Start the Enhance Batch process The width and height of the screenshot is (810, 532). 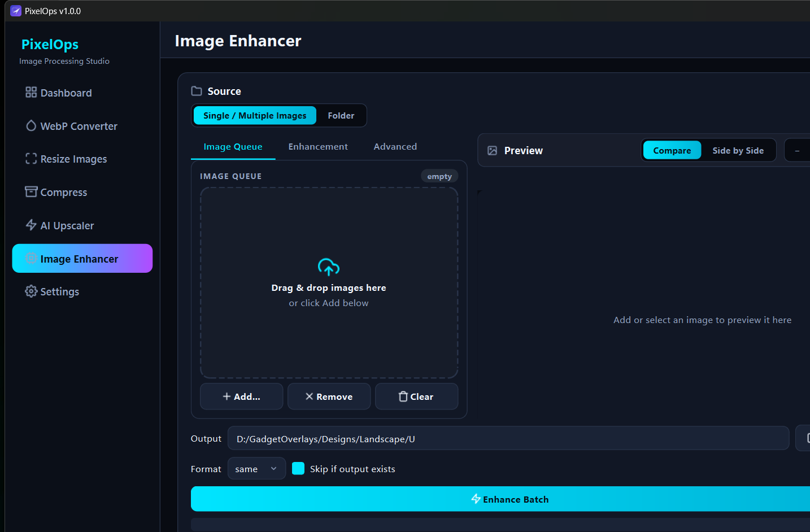(x=500, y=499)
